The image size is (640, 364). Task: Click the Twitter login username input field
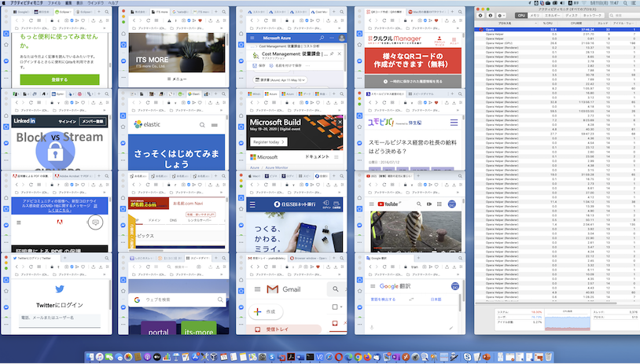click(x=55, y=317)
